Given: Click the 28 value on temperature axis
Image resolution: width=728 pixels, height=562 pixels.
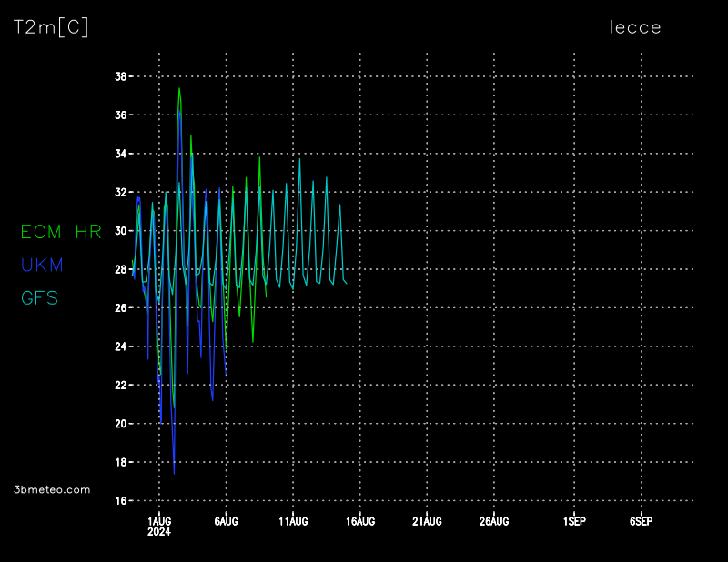Looking at the screenshot, I should [x=121, y=269].
